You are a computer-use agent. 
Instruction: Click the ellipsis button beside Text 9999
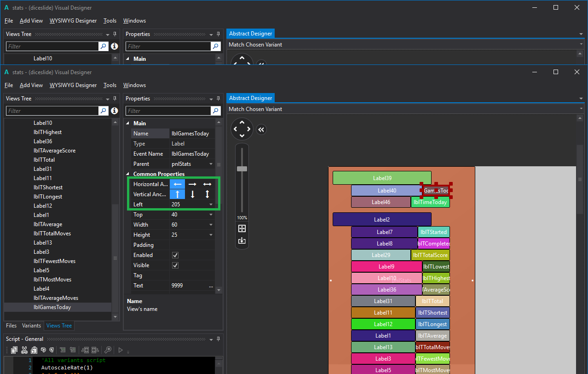211,286
